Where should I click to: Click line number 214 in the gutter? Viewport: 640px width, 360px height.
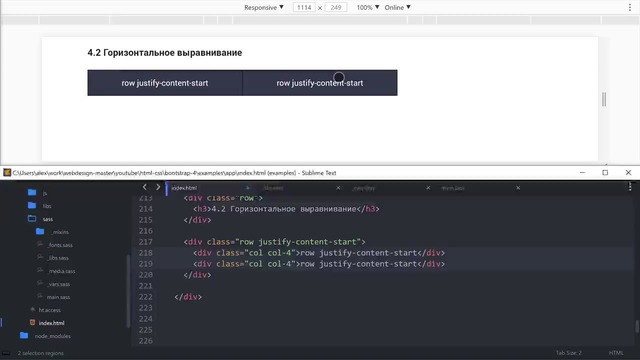(x=146, y=209)
